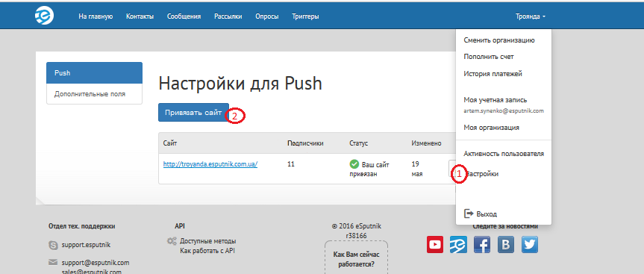
Task: Open Моя учетная запись menu entry
Action: coord(495,100)
